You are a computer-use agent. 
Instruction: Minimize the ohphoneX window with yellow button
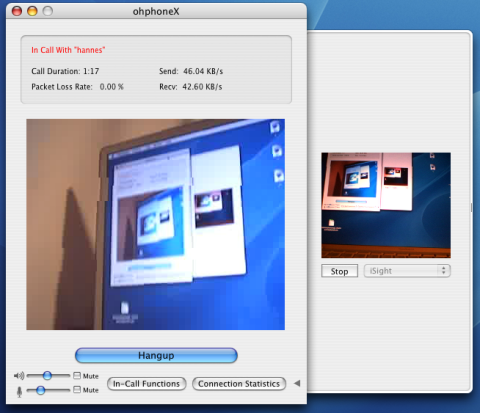click(x=32, y=11)
